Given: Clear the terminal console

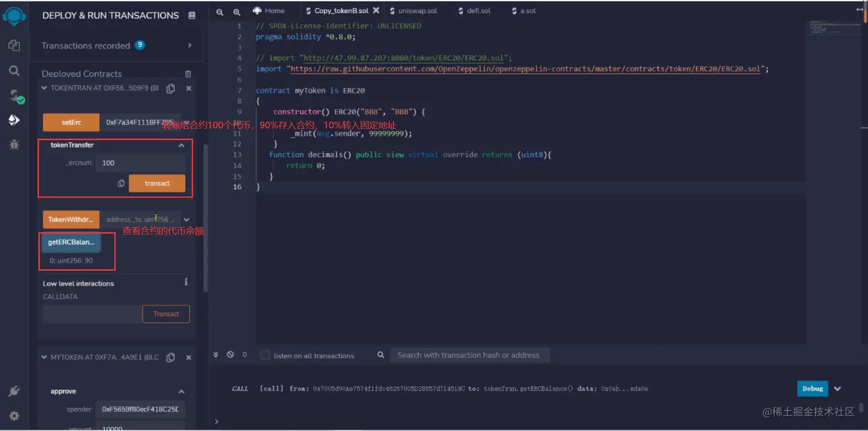Looking at the screenshot, I should coord(230,355).
